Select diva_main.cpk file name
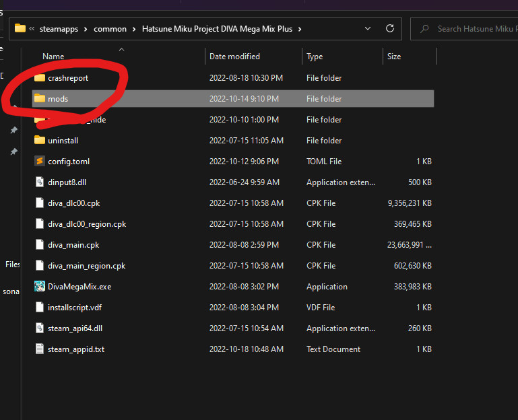Image resolution: width=518 pixels, height=420 pixels. pyautogui.click(x=73, y=245)
